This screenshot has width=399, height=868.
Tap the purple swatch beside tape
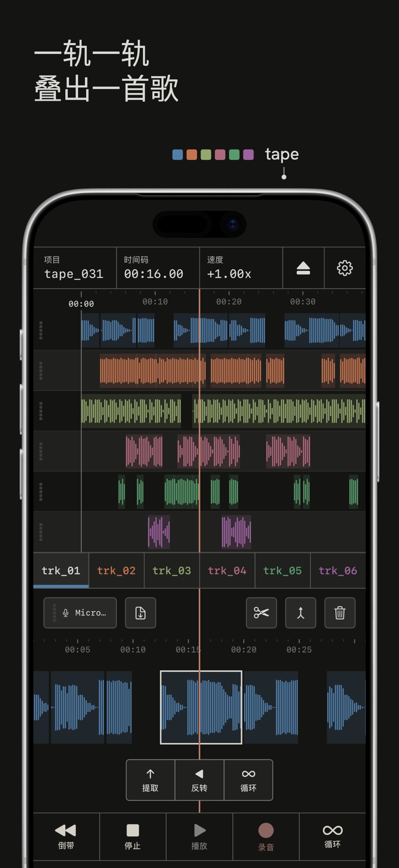(248, 155)
